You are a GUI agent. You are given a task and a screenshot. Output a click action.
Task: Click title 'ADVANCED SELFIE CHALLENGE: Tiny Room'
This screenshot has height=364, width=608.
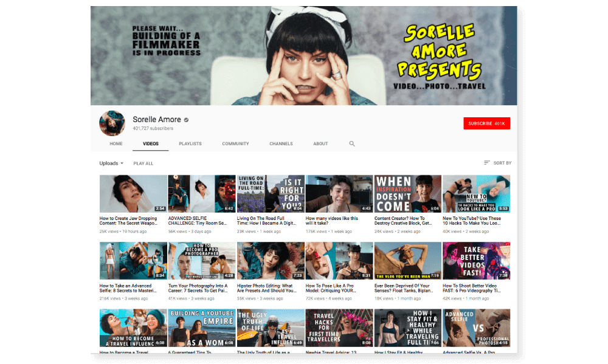198,221
